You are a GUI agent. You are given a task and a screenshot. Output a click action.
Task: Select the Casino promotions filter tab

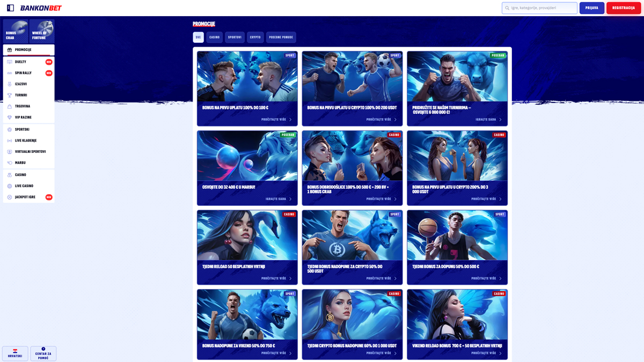tap(214, 38)
